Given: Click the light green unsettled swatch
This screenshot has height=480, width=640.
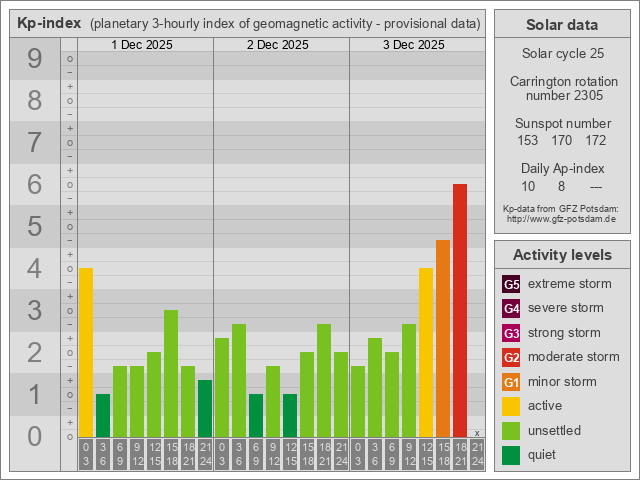Looking at the screenshot, I should [x=511, y=431].
